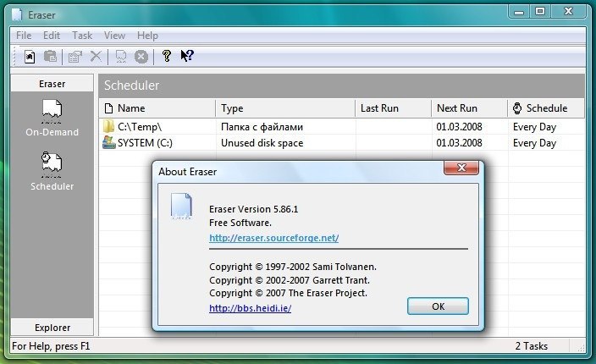Open the Task menu
This screenshot has height=364, width=596.
(82, 36)
